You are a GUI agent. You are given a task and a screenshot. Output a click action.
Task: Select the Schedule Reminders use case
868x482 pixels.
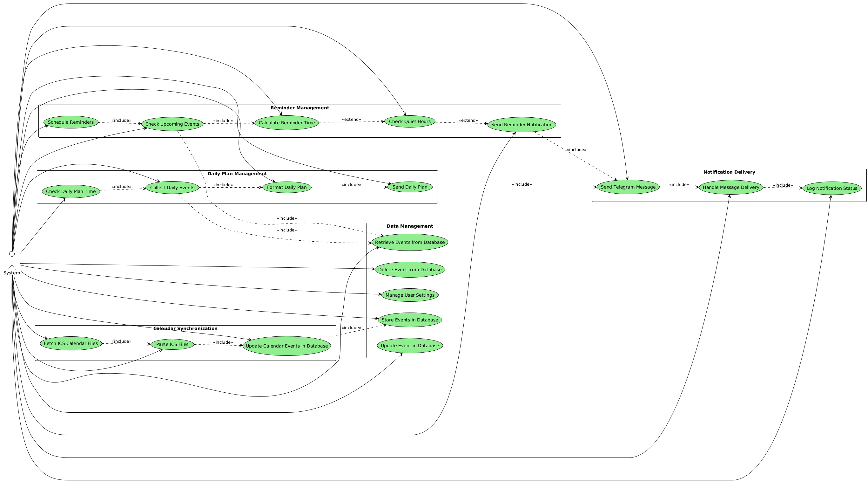coord(71,122)
